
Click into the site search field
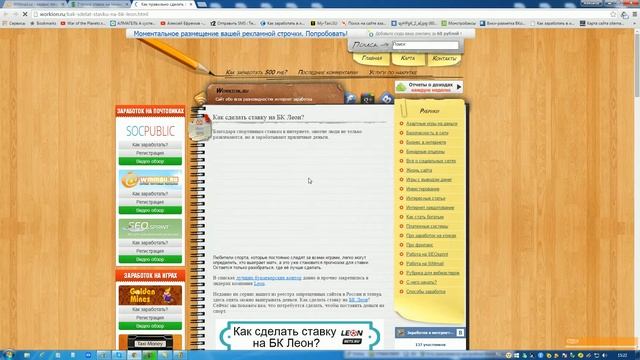425,45
